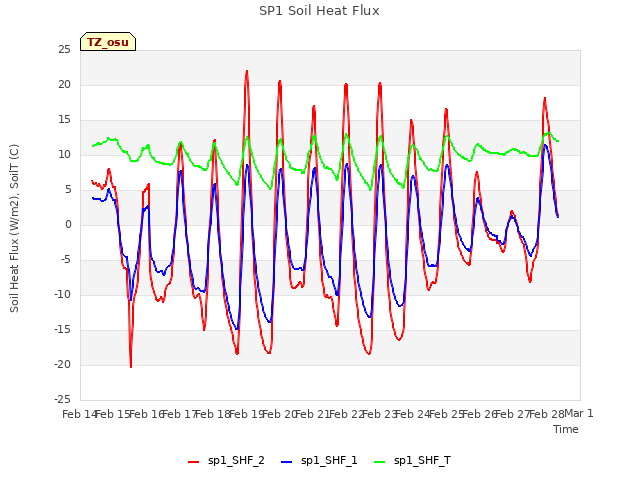The image size is (640, 480).
Task: Click the 25 y-axis tick label
Action: coord(64,49)
